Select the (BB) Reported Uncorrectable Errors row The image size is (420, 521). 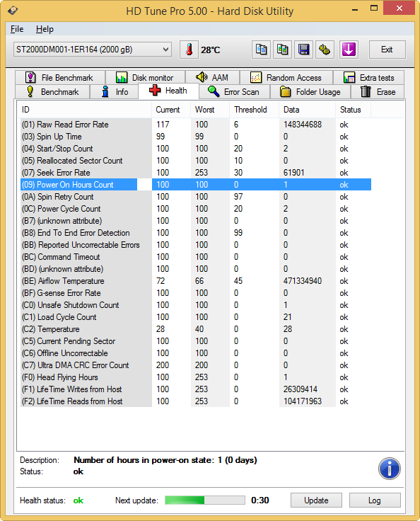coord(196,245)
